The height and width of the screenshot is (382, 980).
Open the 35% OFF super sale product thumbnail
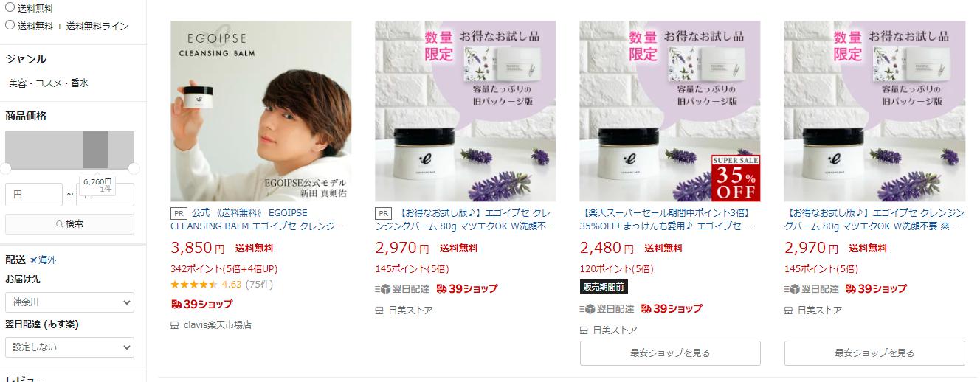pos(670,111)
